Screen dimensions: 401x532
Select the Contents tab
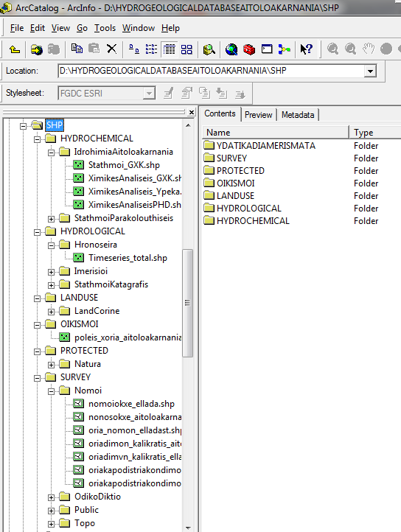click(220, 113)
